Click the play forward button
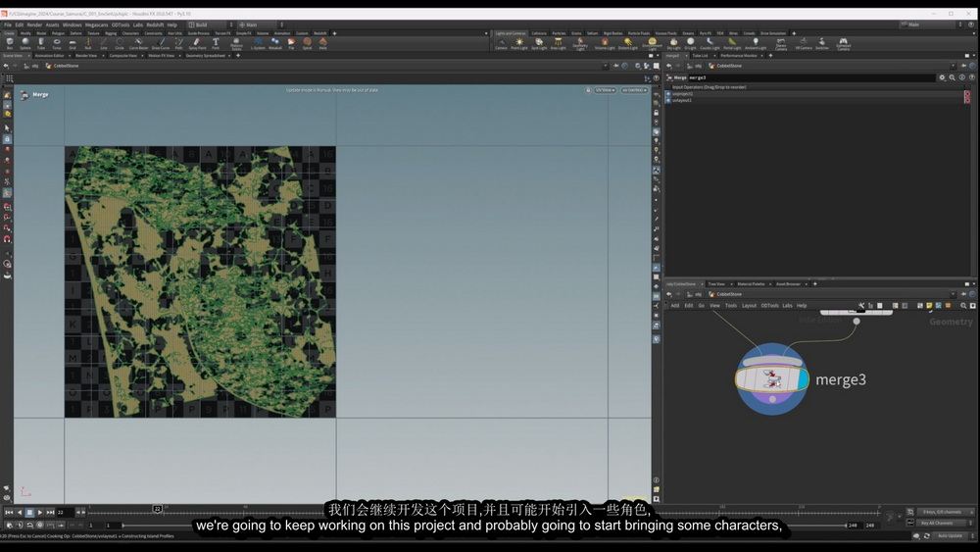This screenshot has height=552, width=980. pos(39,512)
